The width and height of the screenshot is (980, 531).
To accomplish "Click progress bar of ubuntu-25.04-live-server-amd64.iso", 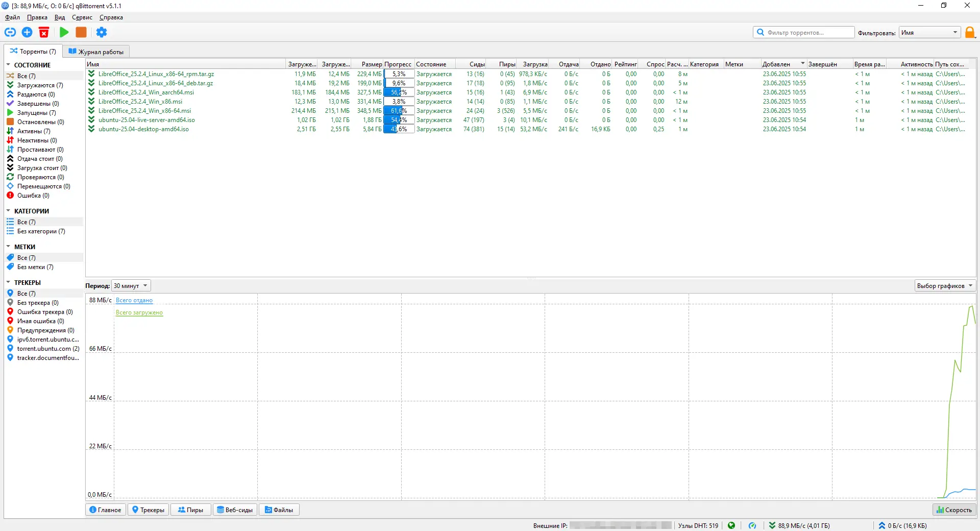I will click(399, 120).
